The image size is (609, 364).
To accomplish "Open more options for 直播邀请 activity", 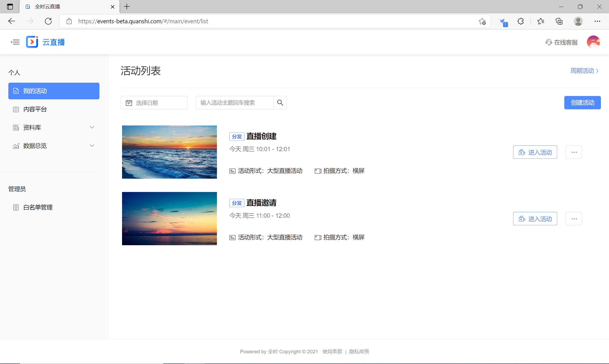I will pos(574,219).
